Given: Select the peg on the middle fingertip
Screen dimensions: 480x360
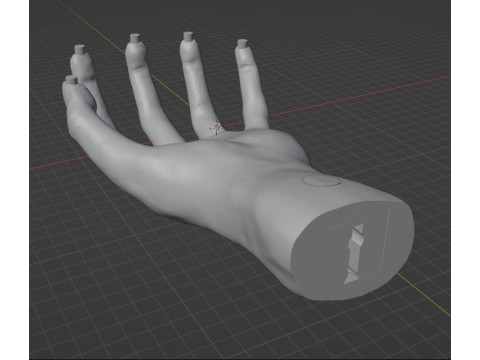Looking at the screenshot, I should tap(135, 38).
